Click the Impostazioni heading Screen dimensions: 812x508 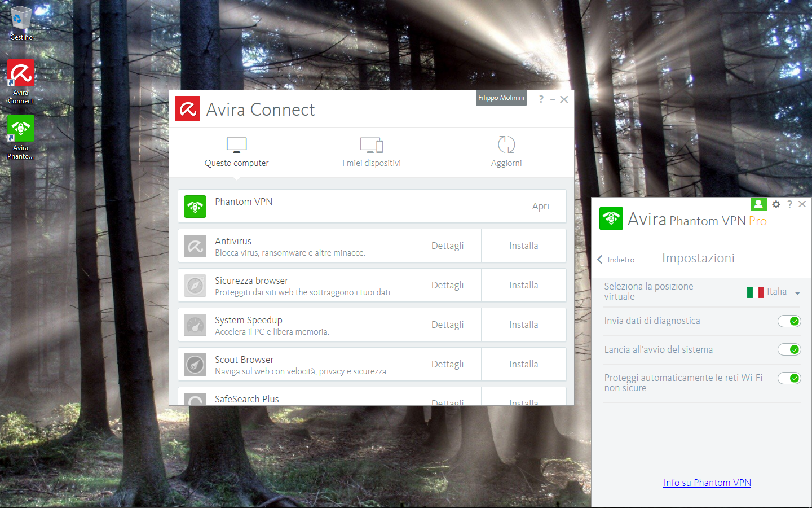698,258
